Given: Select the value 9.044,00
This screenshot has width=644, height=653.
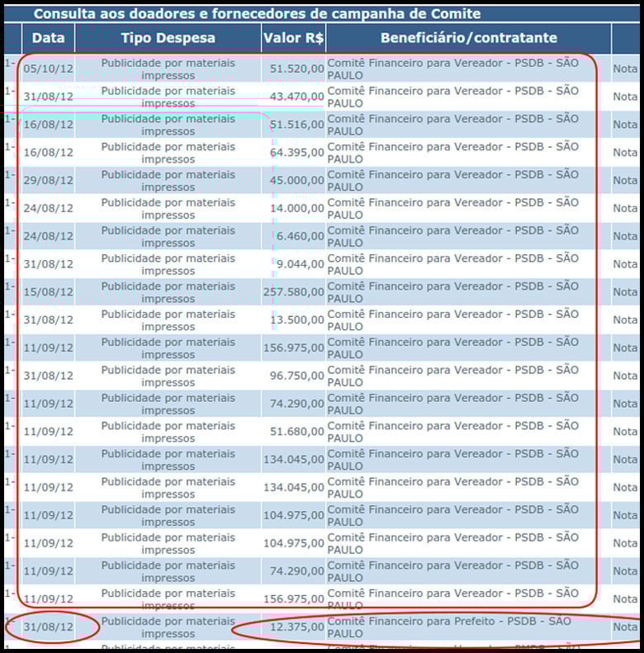Looking at the screenshot, I should [x=300, y=264].
